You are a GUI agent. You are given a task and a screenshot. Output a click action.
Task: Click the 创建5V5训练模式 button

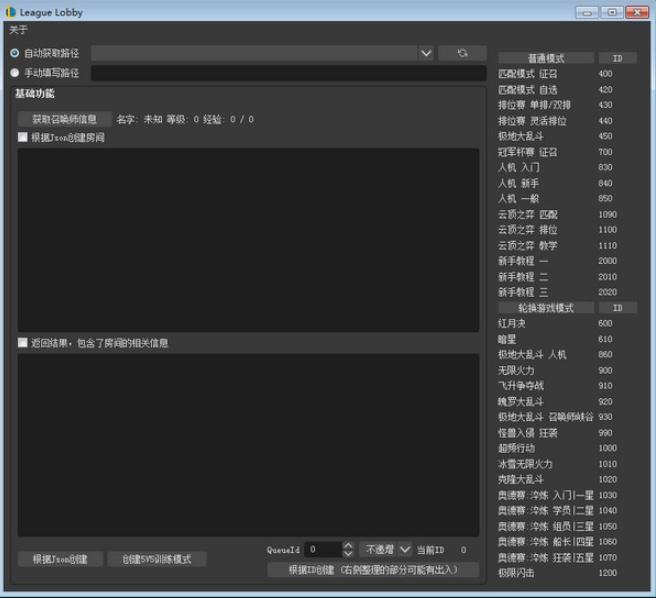(157, 559)
